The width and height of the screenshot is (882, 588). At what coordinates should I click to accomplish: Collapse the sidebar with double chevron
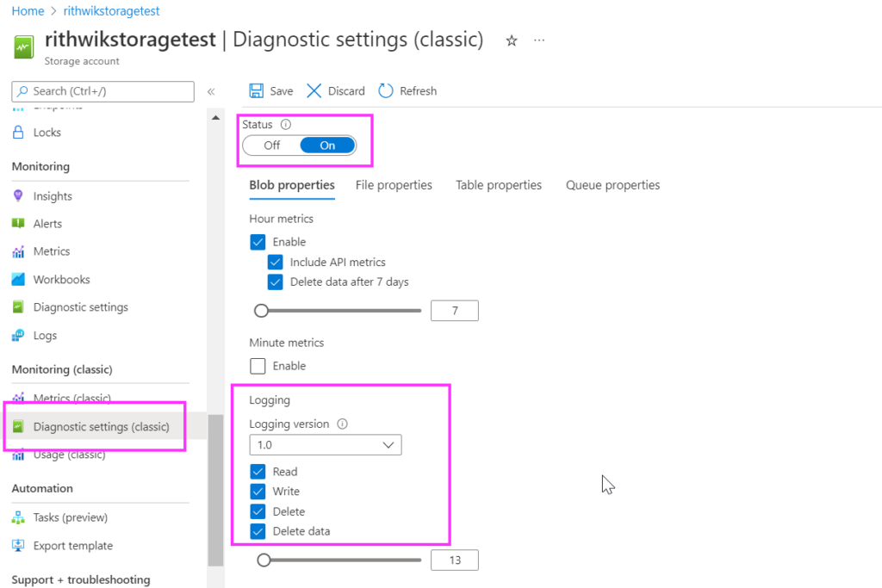(211, 91)
